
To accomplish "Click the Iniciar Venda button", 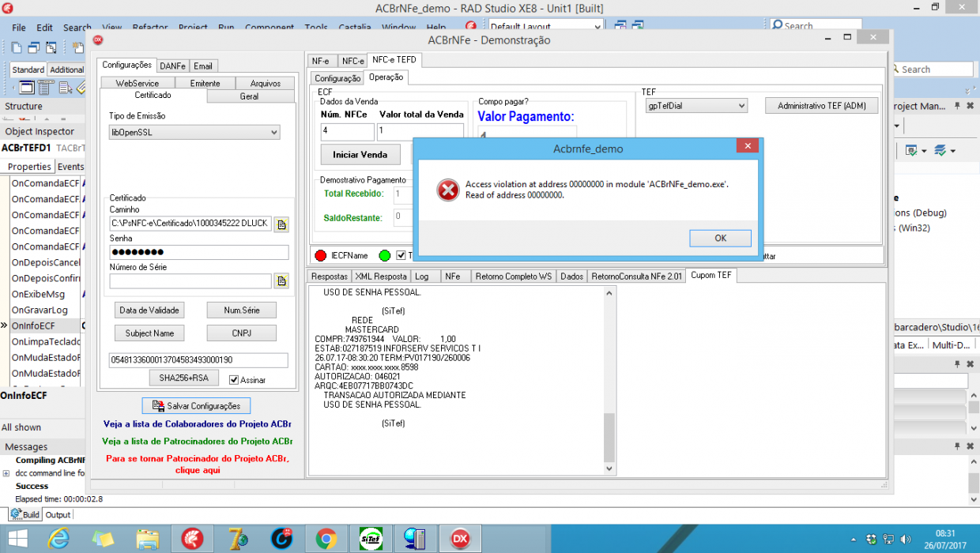I will (360, 154).
